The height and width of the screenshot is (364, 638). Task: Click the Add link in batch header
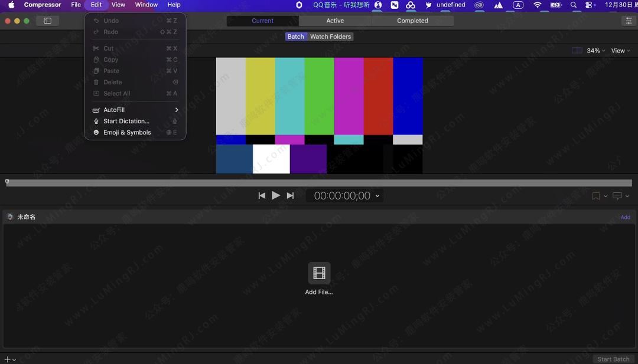(x=625, y=217)
